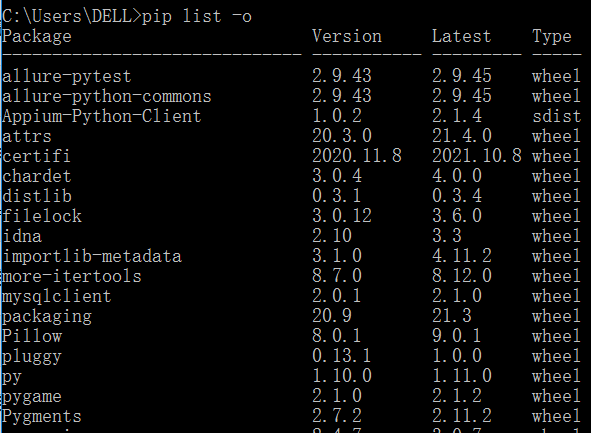Click the C:\Users\DELL prompt path
The width and height of the screenshot is (591, 433).
[x=69, y=17]
